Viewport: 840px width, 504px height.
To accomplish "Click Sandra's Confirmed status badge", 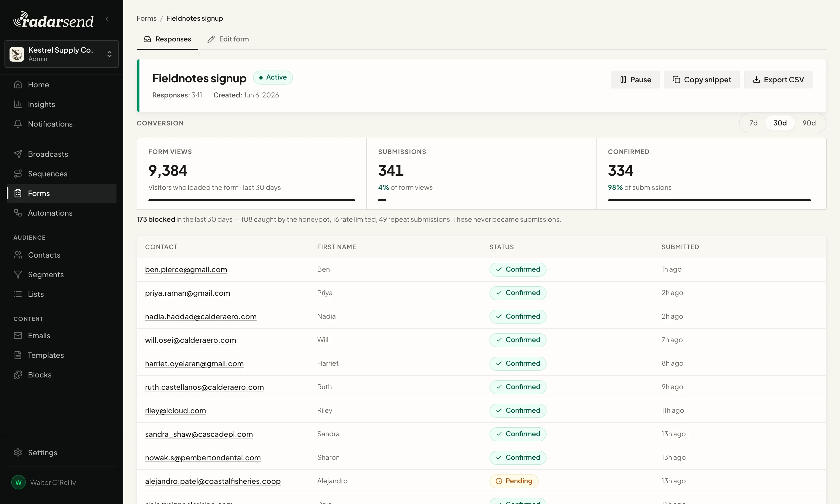I will [518, 434].
